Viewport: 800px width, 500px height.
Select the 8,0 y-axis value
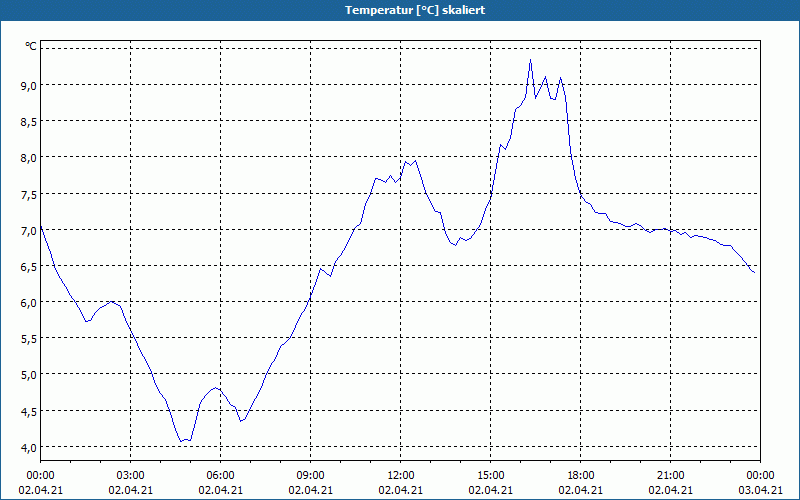click(29, 158)
